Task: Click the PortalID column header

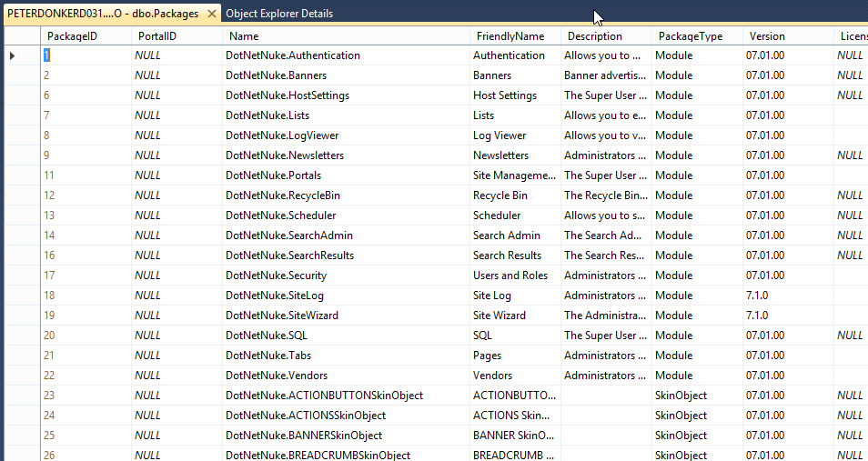Action: click(x=177, y=36)
